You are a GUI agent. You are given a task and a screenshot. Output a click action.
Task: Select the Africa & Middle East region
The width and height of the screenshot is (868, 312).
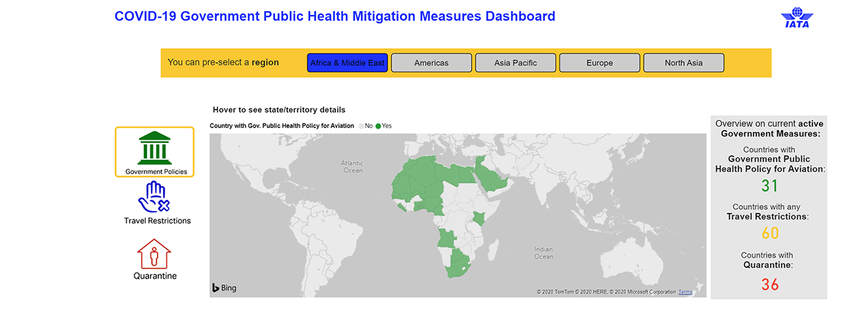[347, 63]
